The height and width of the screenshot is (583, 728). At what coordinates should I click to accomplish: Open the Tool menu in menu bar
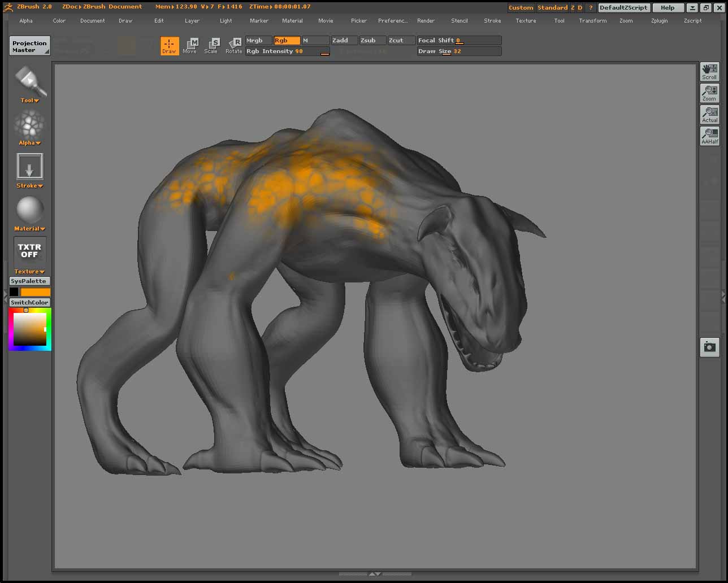tap(559, 21)
